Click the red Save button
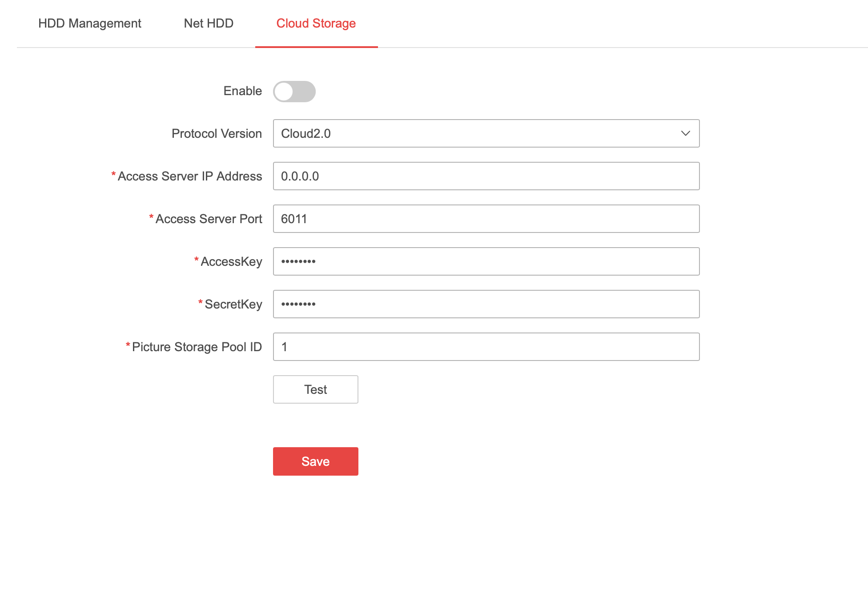The image size is (868, 593). pyautogui.click(x=315, y=461)
